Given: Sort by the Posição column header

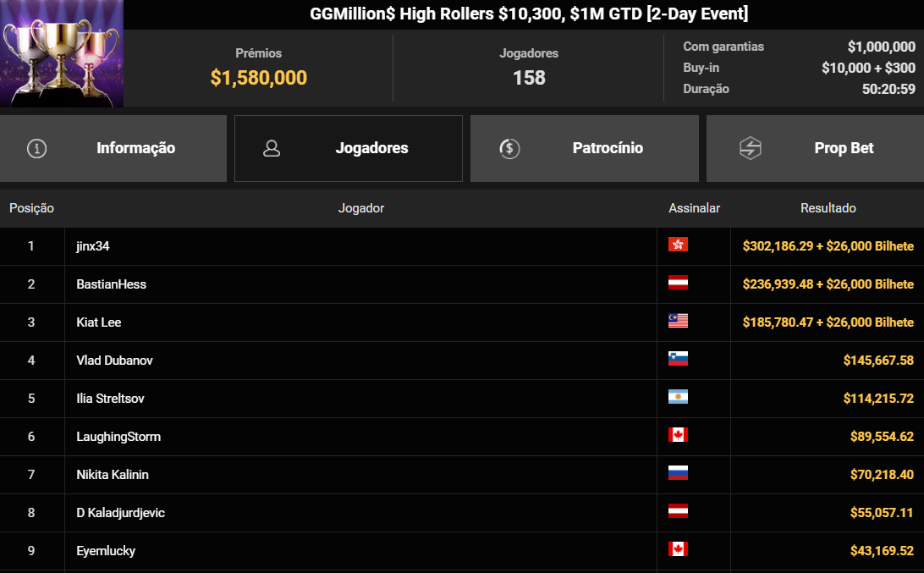Looking at the screenshot, I should click(x=31, y=208).
